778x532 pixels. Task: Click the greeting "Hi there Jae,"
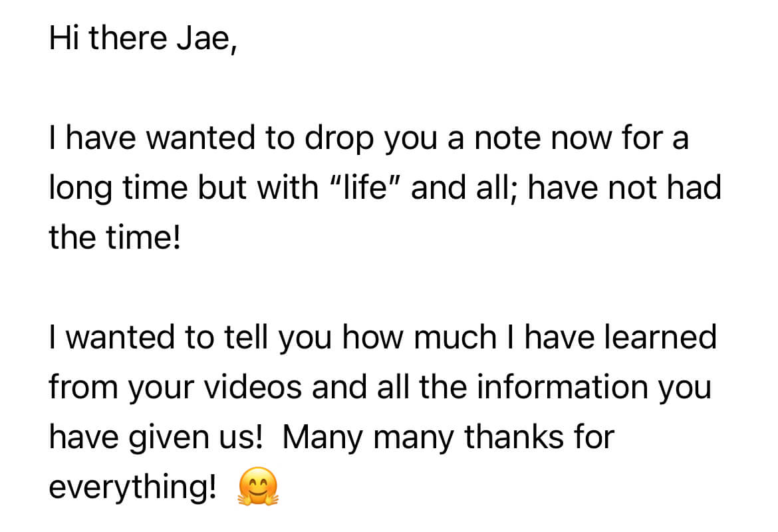click(x=142, y=38)
